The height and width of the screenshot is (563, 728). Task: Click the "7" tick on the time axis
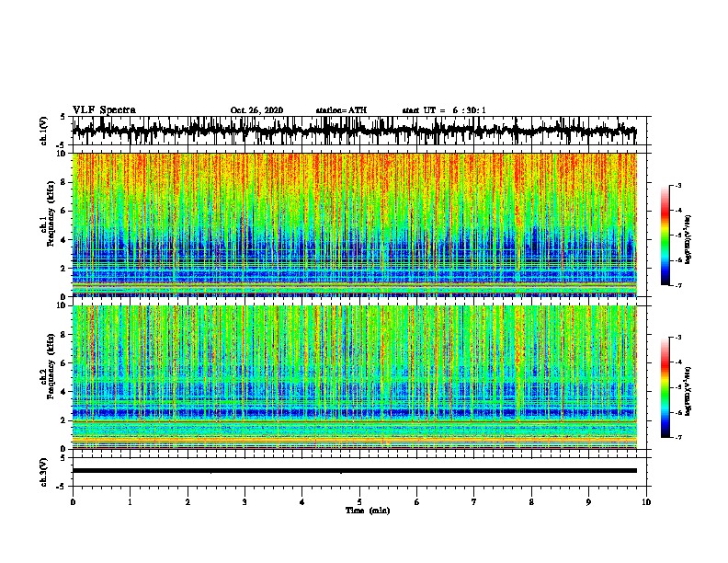(x=474, y=502)
